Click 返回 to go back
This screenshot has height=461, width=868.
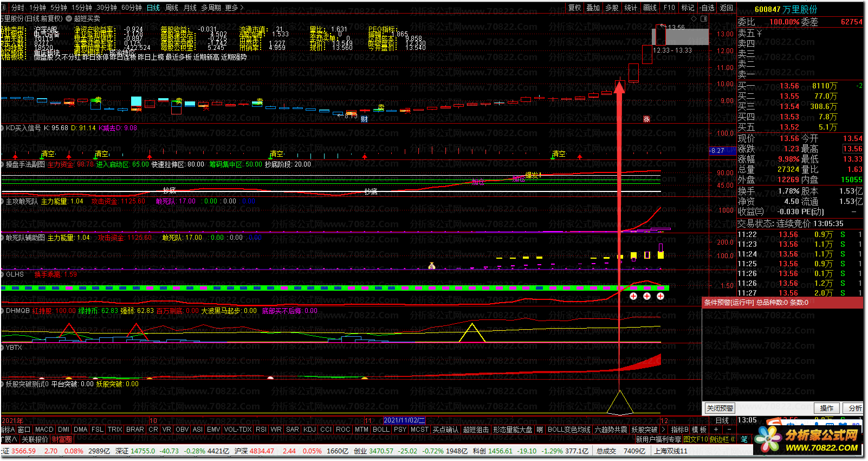click(726, 8)
